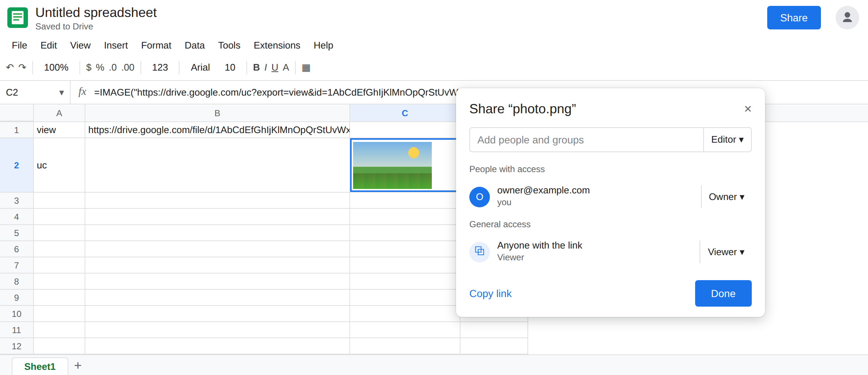Click the owner@example.com entry
868x375 pixels.
543,190
